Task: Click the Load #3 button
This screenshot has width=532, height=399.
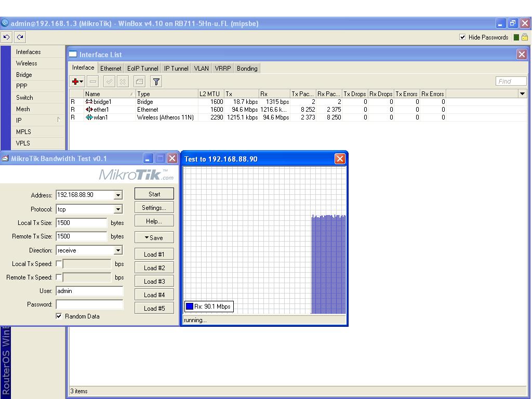Action: 154,281
